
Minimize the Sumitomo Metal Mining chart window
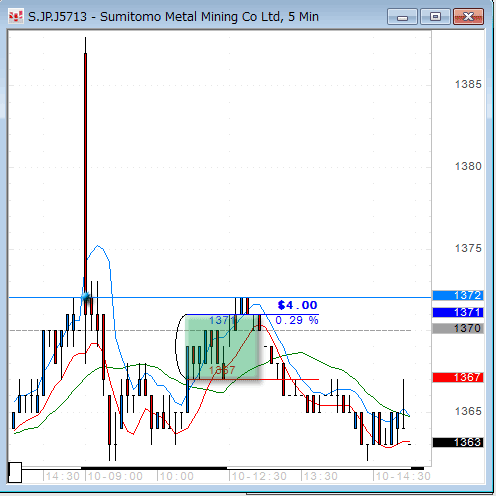coord(402,17)
